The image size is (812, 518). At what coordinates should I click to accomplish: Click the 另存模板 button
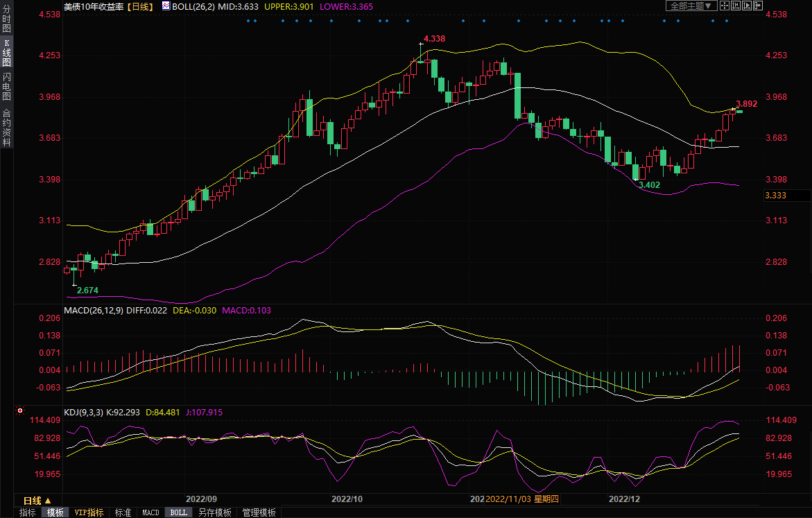click(214, 512)
